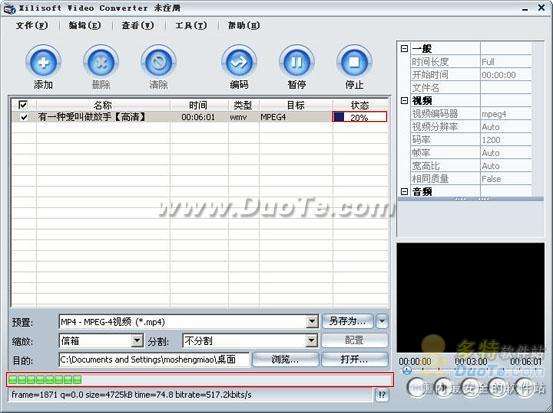The height and width of the screenshot is (413, 553).
Task: Collapse the 一般 property group
Action: (x=404, y=49)
